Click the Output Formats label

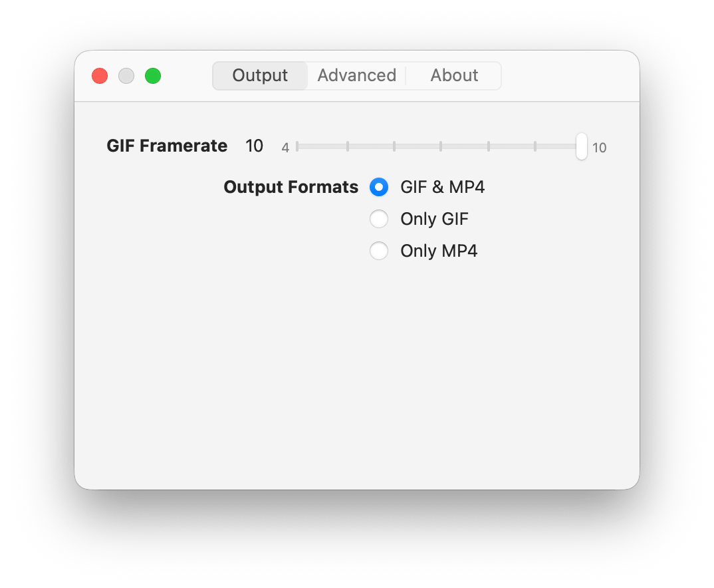[291, 188]
